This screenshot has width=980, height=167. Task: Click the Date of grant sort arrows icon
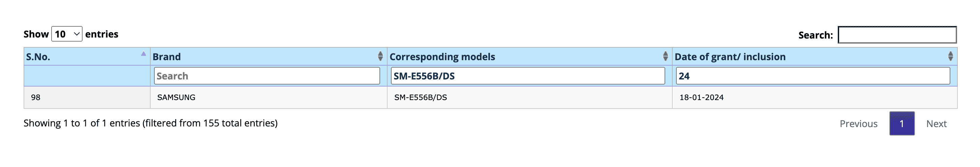point(950,56)
